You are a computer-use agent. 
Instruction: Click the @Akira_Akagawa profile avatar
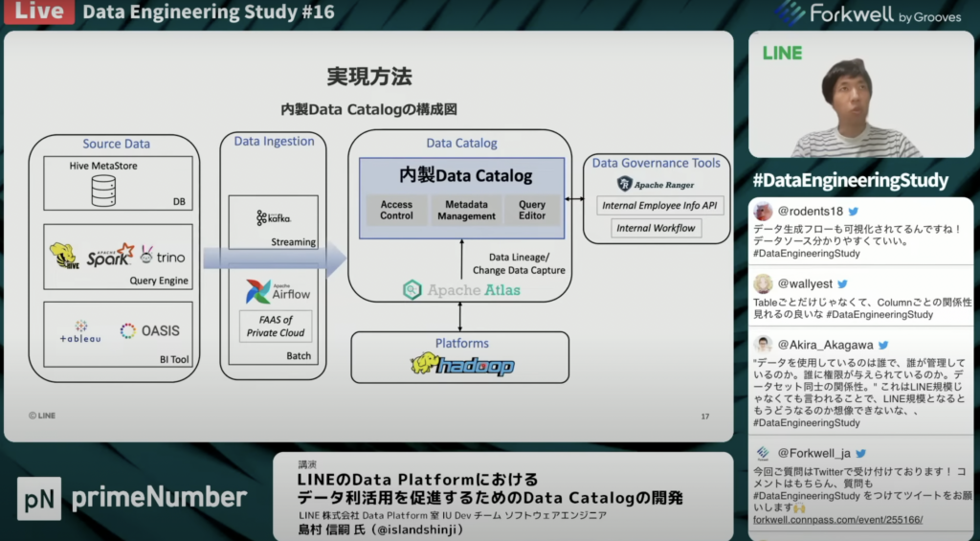(x=763, y=345)
